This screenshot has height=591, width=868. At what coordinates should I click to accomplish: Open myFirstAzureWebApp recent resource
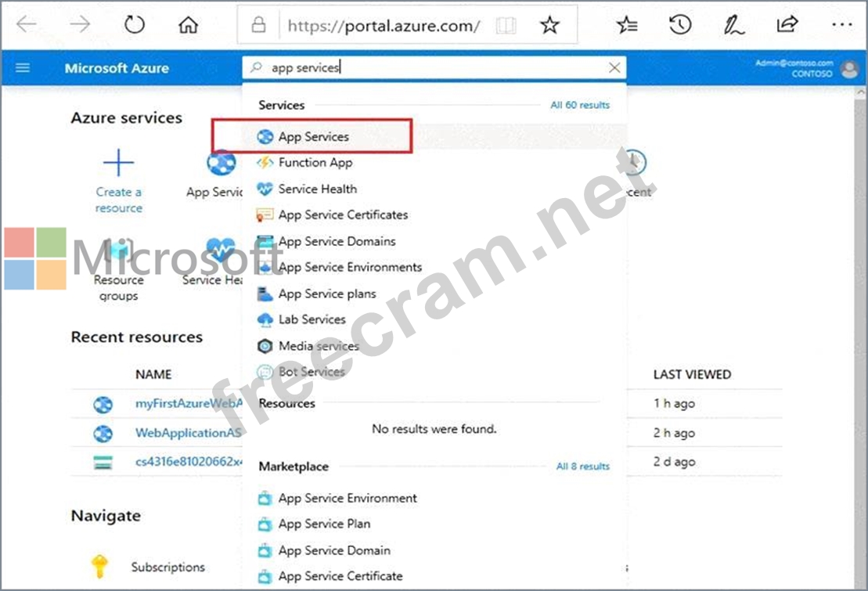pyautogui.click(x=188, y=404)
